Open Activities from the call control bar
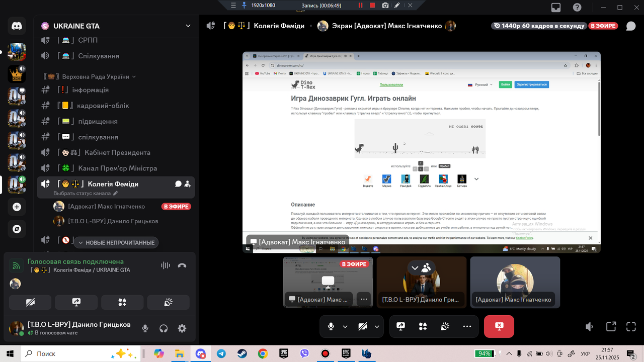 tap(423, 326)
